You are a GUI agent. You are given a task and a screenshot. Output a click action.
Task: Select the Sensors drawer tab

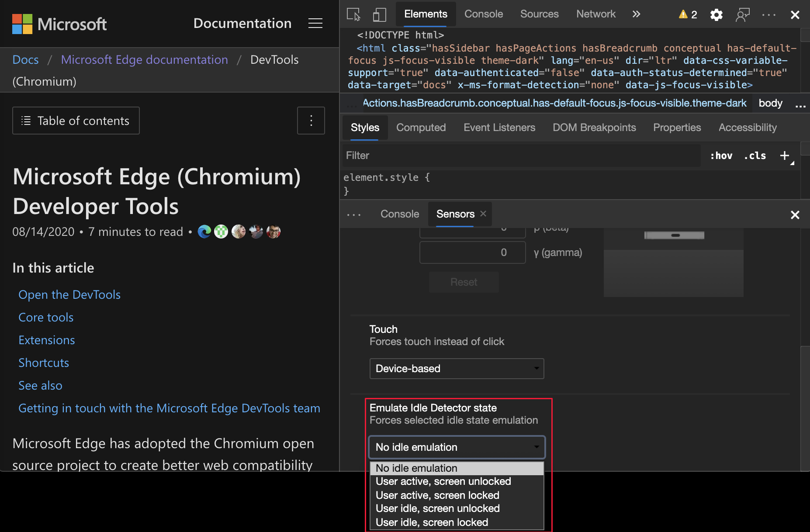(455, 214)
